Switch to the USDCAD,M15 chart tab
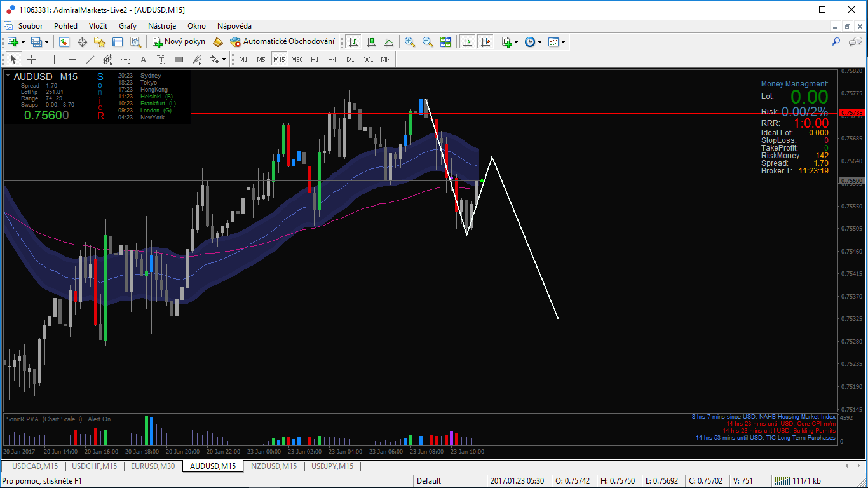 [35, 466]
